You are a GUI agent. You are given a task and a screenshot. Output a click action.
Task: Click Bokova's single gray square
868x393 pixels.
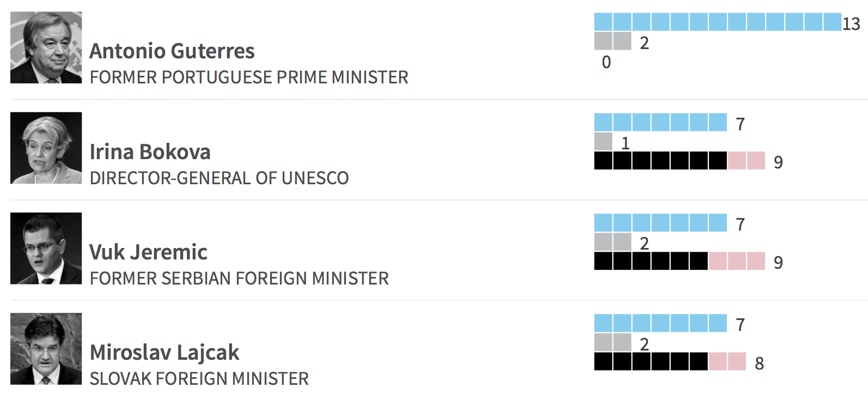coord(603,141)
